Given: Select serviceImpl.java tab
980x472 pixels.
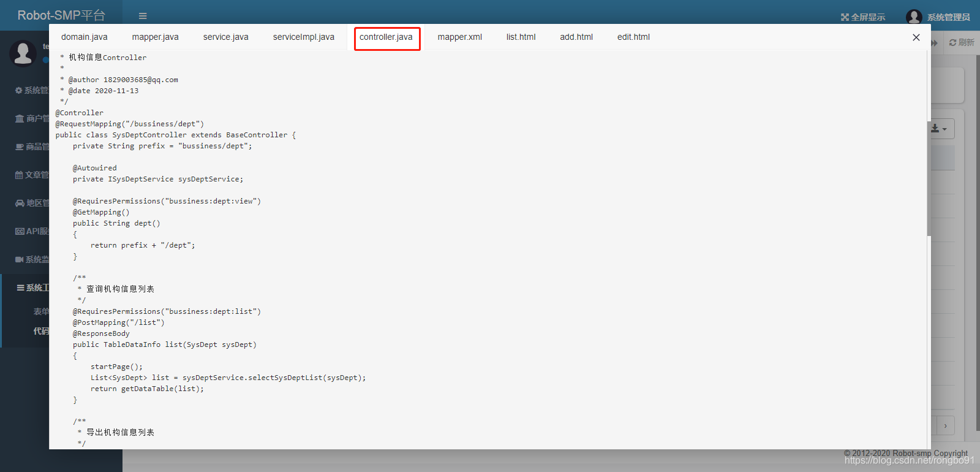Looking at the screenshot, I should 303,37.
